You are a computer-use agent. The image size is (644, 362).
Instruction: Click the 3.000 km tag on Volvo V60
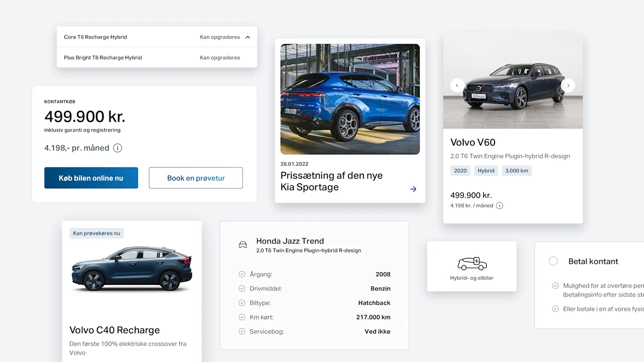517,170
